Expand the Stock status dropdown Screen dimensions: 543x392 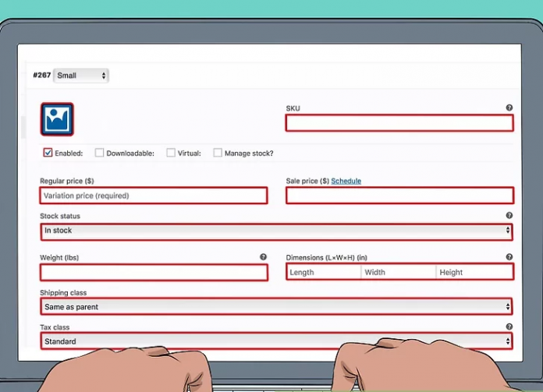tap(276, 231)
